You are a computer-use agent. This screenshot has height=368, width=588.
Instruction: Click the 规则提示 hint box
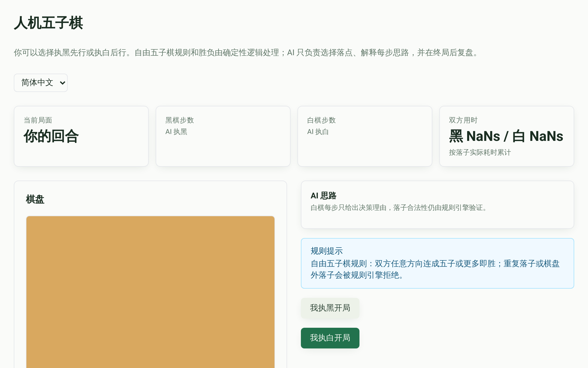pos(437,263)
